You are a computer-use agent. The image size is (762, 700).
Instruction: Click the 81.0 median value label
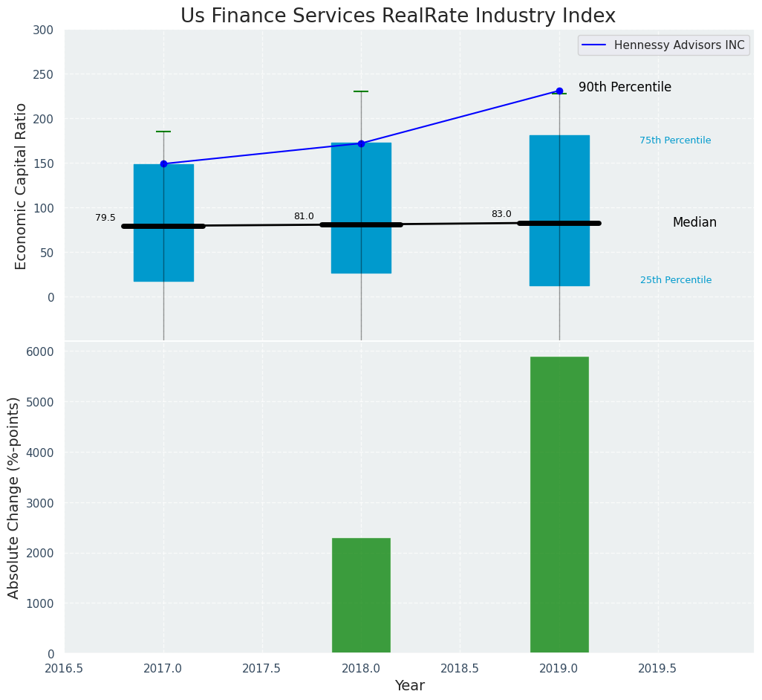tap(304, 216)
